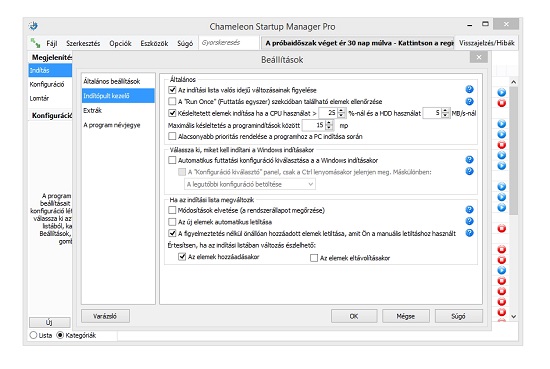This screenshot has width=550, height=369.
Task: Click the trial period registration banner
Action: pyautogui.click(x=358, y=43)
